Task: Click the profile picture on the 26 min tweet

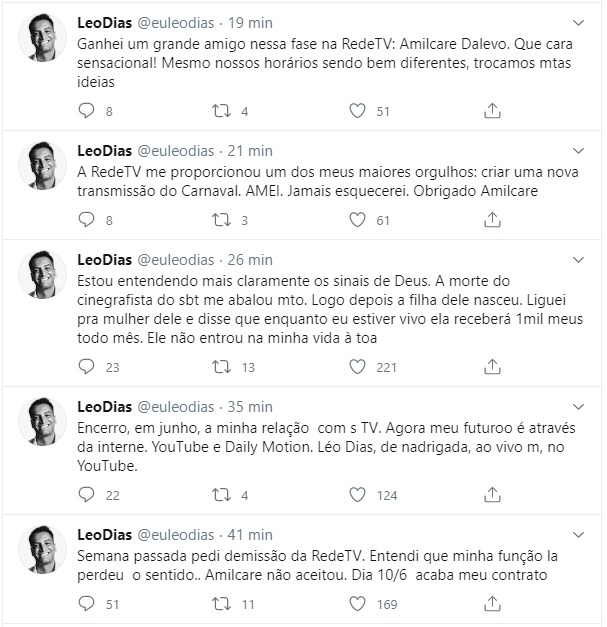Action: coord(45,276)
